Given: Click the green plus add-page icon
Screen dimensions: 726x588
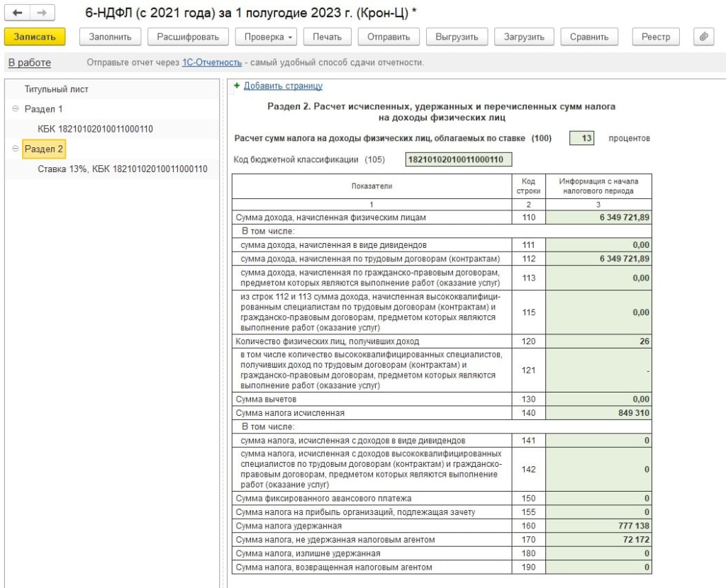Looking at the screenshot, I should [x=237, y=86].
